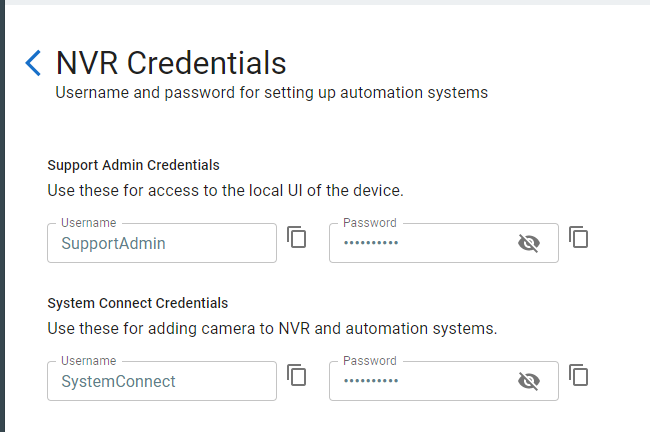This screenshot has width=650, height=432.
Task: Click the automation systems setup subtitle text
Action: pyautogui.click(x=271, y=93)
